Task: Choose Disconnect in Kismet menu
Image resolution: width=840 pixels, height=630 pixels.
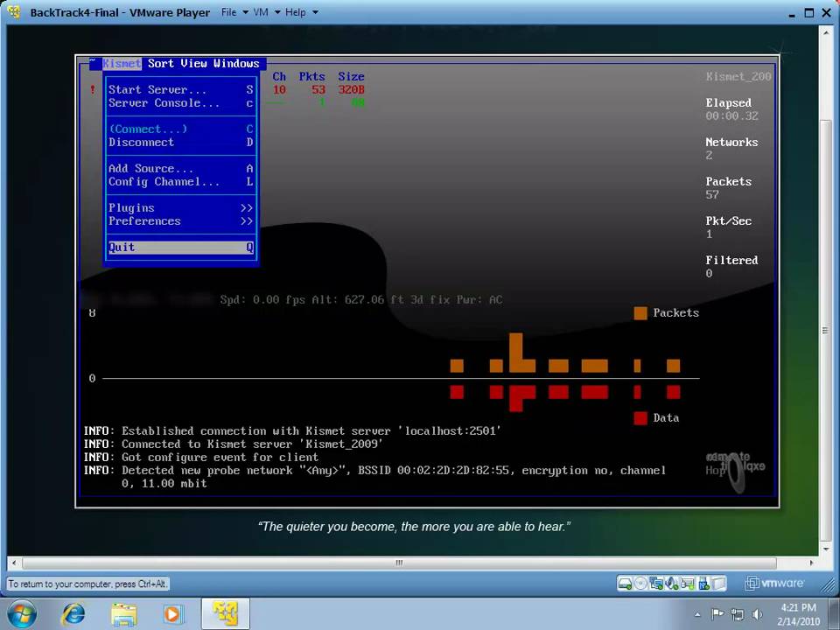Action: click(x=180, y=143)
